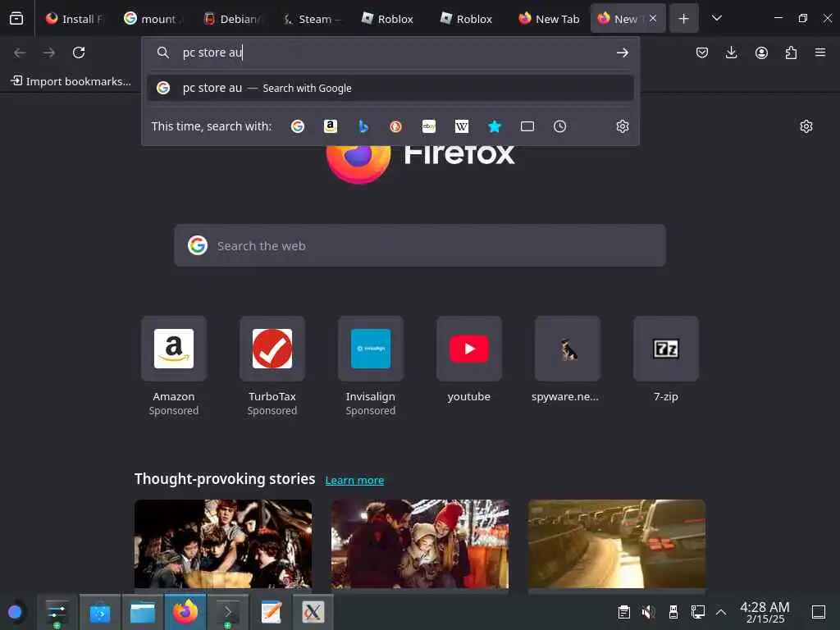This screenshot has width=840, height=630.
Task: Open the text editor taskbar icon
Action: tap(271, 612)
